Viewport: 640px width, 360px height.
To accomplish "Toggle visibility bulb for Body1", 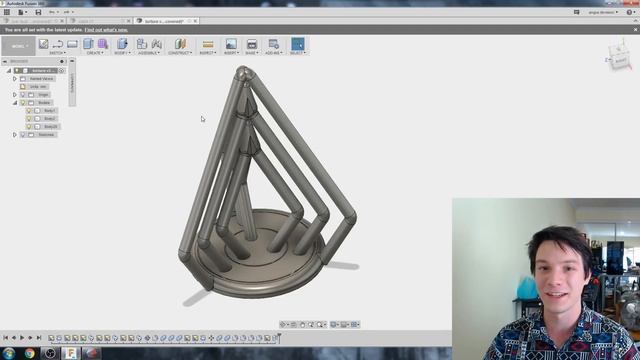I will [29, 111].
